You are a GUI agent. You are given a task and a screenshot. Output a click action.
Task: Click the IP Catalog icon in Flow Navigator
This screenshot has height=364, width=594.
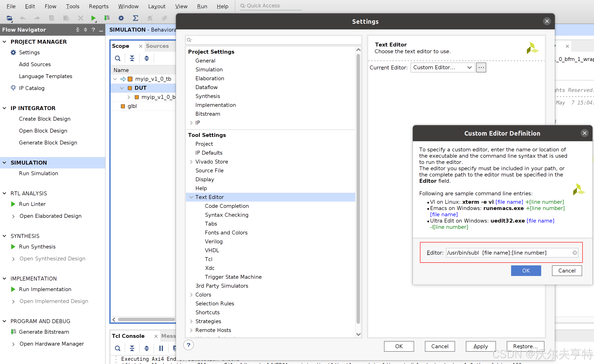[13, 88]
